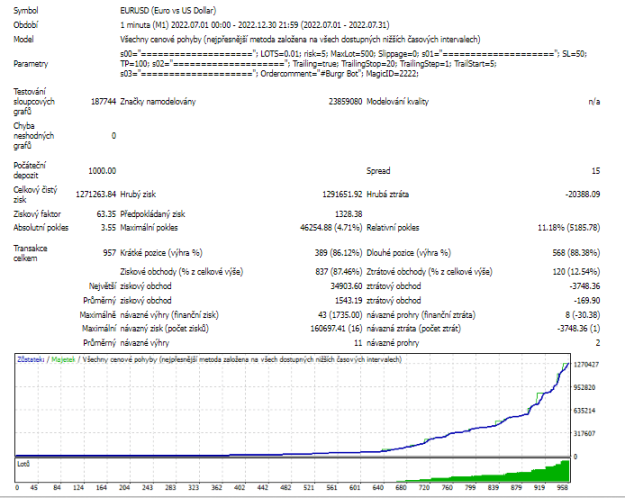Select average profit trade 1543.19
Screen dimensions: 625x498
(348, 301)
